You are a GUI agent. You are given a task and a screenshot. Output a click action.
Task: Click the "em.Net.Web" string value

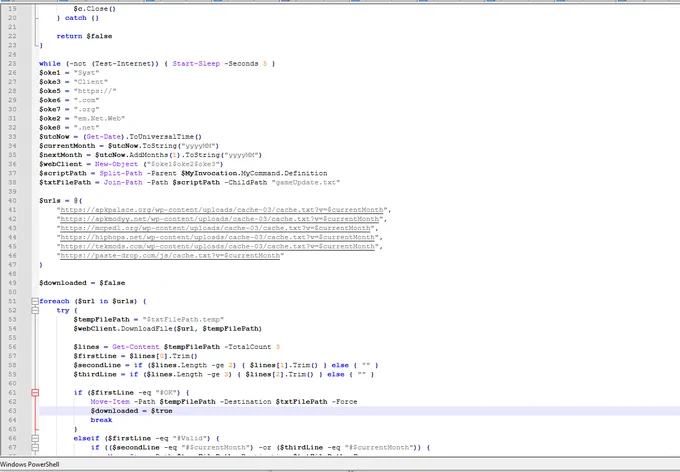tap(99, 118)
